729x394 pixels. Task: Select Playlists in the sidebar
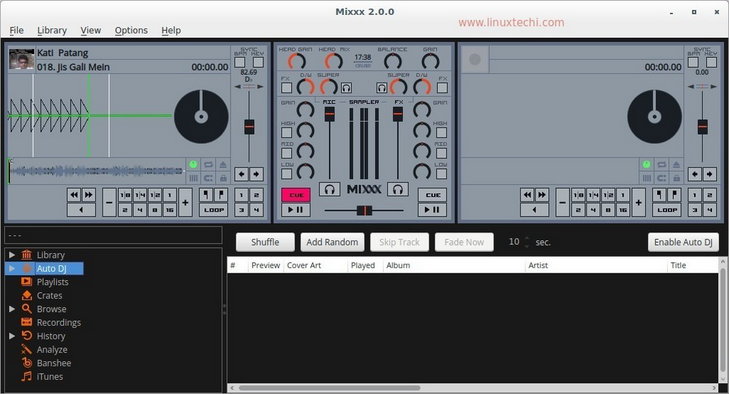(x=53, y=282)
